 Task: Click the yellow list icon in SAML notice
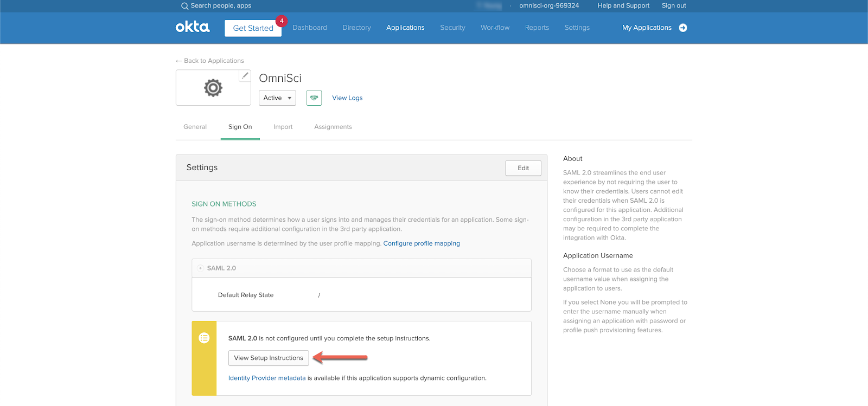pos(204,338)
